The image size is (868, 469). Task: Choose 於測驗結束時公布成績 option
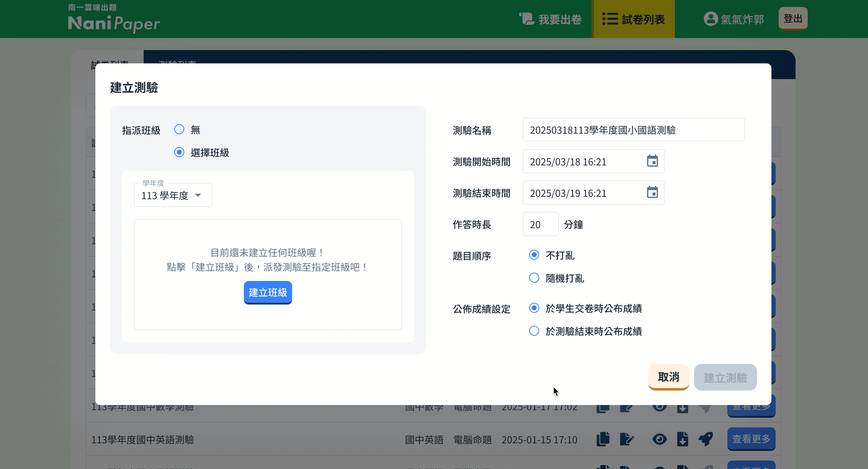[534, 331]
